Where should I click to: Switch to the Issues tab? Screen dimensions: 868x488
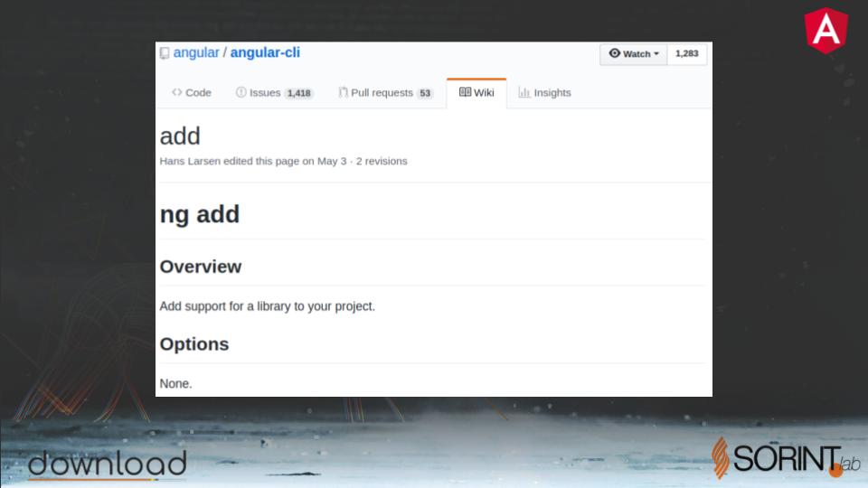[x=275, y=92]
